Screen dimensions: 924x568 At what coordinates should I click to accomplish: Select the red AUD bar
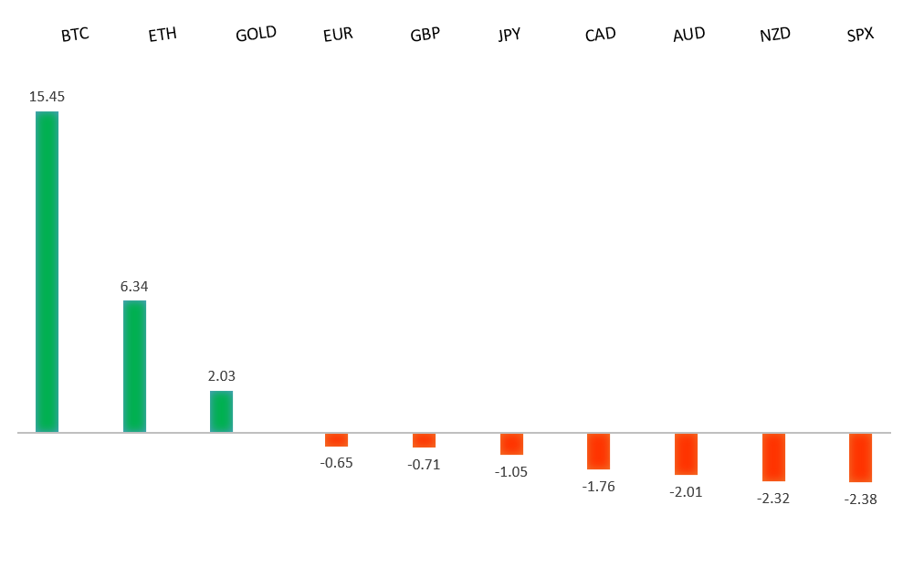(686, 454)
